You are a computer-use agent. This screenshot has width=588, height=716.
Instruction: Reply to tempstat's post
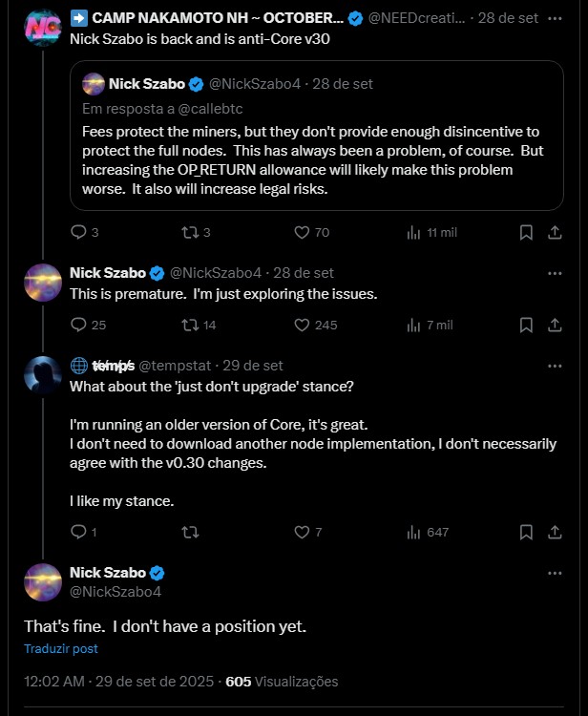click(79, 532)
